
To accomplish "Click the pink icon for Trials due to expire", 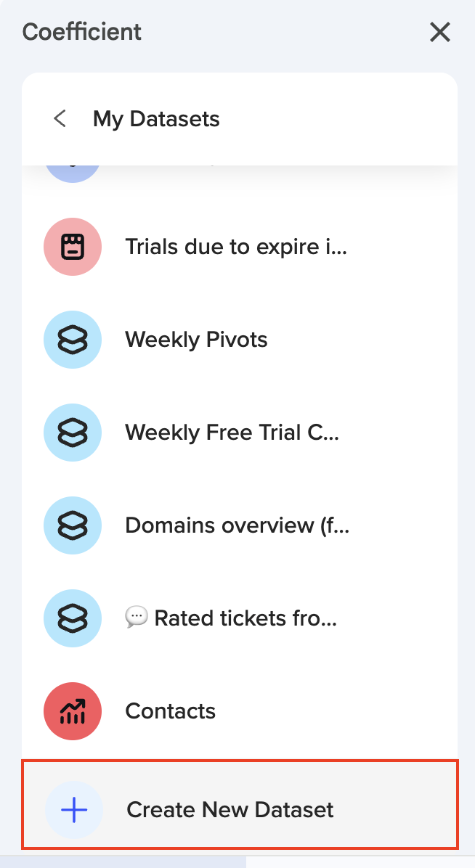I will [73, 247].
